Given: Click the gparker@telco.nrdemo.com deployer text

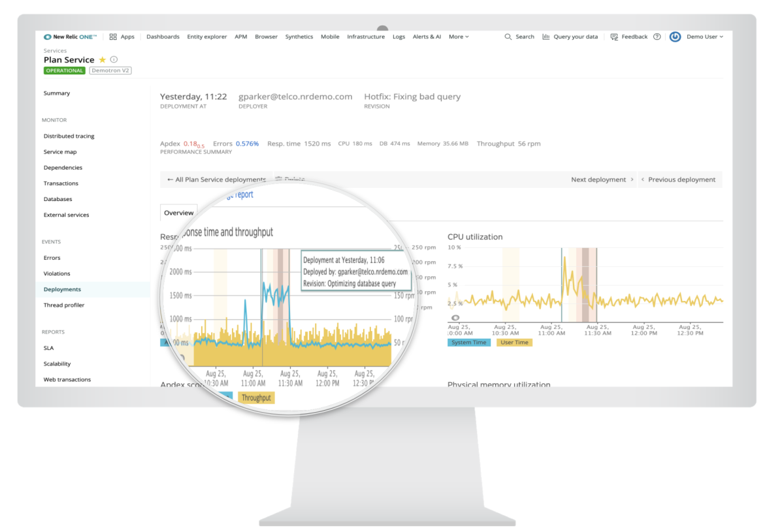Looking at the screenshot, I should click(x=295, y=97).
